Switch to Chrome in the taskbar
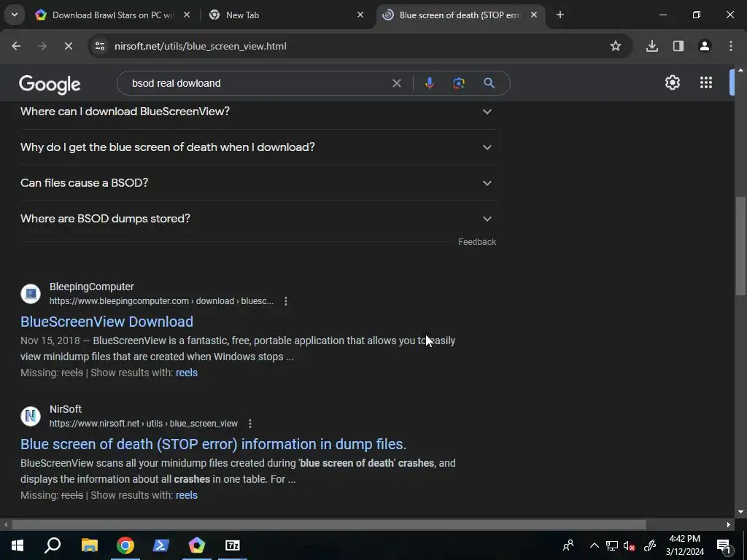Image resolution: width=747 pixels, height=560 pixels. 125,545
